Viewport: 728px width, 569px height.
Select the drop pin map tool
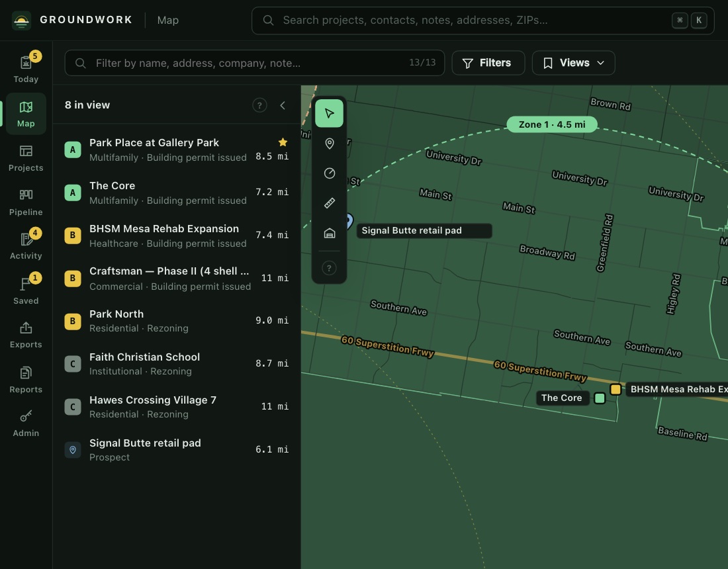329,144
